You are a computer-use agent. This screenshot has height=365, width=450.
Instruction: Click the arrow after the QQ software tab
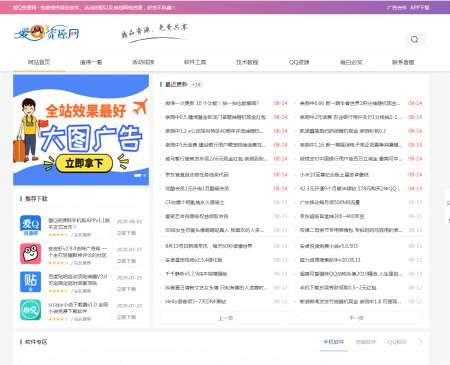pyautogui.click(x=420, y=342)
